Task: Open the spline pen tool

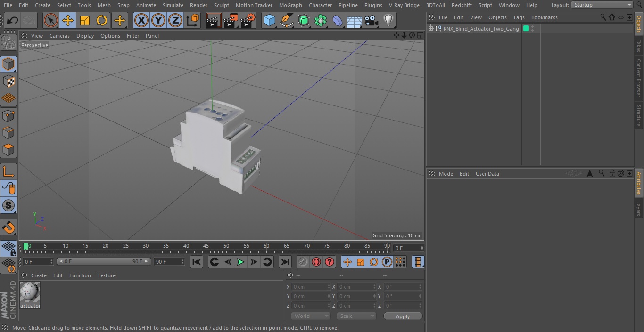Action: pos(286,20)
